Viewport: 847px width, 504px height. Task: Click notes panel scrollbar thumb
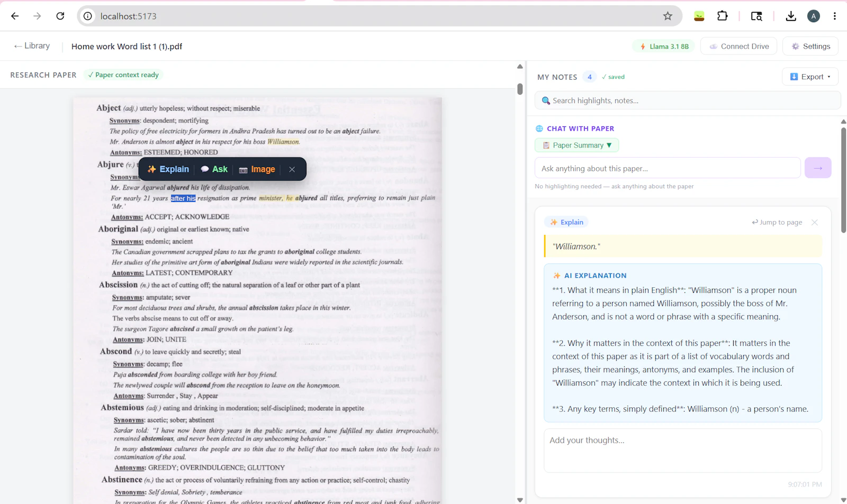[843, 180]
